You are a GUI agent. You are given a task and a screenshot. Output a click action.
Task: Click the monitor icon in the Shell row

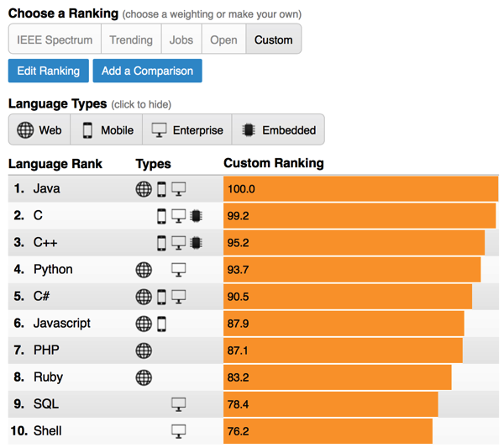(178, 431)
